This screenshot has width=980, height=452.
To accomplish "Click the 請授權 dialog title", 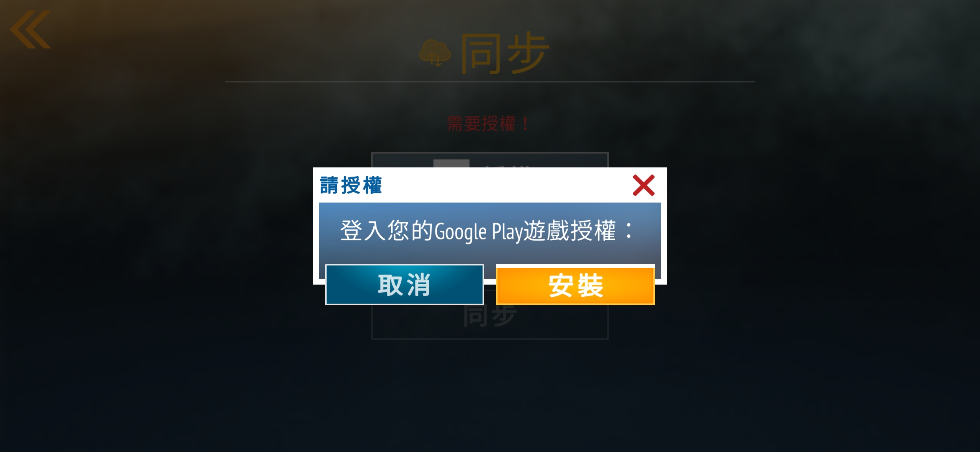I will 351,185.
